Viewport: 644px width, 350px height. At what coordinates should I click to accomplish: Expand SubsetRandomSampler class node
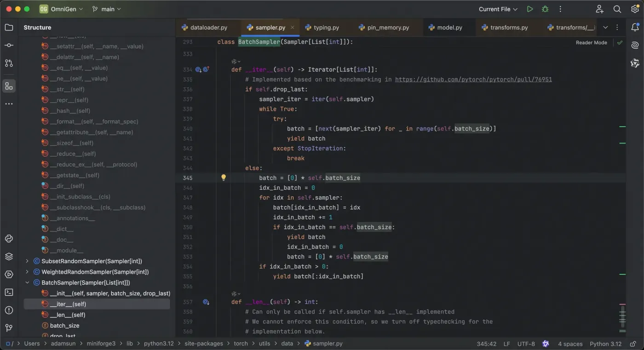click(27, 261)
